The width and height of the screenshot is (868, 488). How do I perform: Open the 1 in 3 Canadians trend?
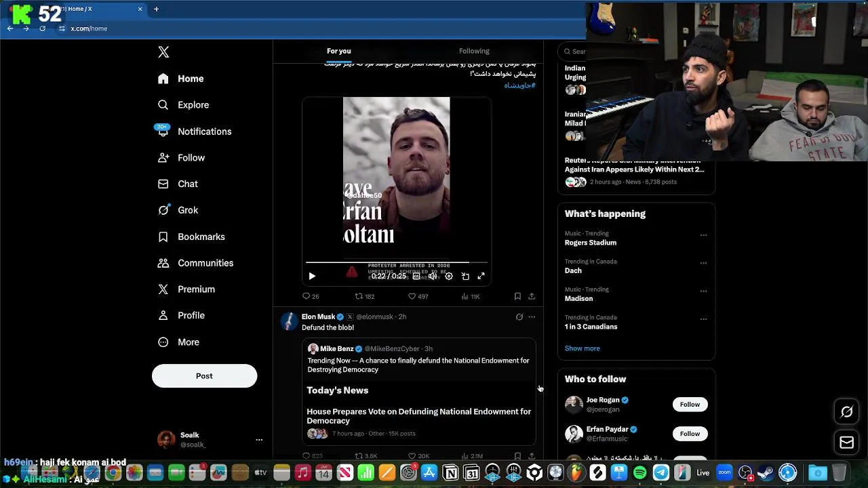pos(591,327)
